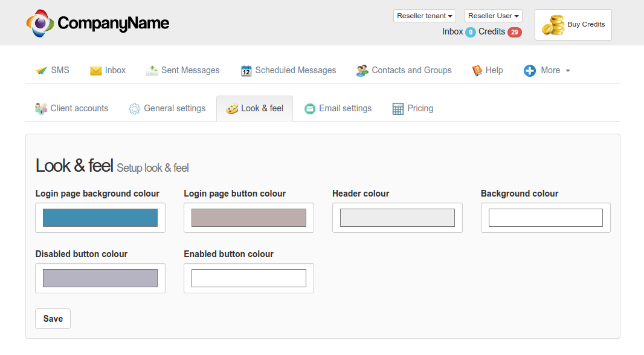Switch to the General settings tab
Screen dimensions: 644x355
pos(167,109)
